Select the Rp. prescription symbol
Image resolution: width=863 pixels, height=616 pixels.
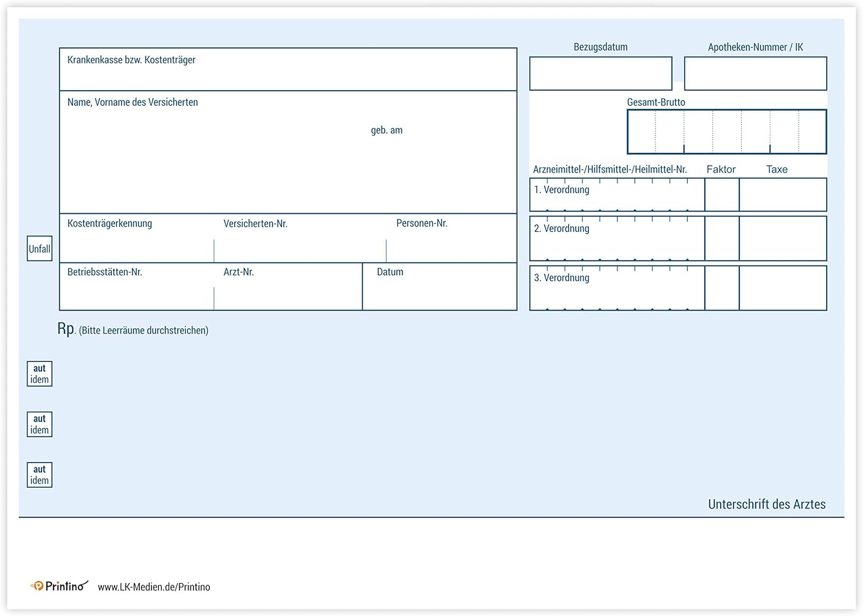[x=65, y=329]
